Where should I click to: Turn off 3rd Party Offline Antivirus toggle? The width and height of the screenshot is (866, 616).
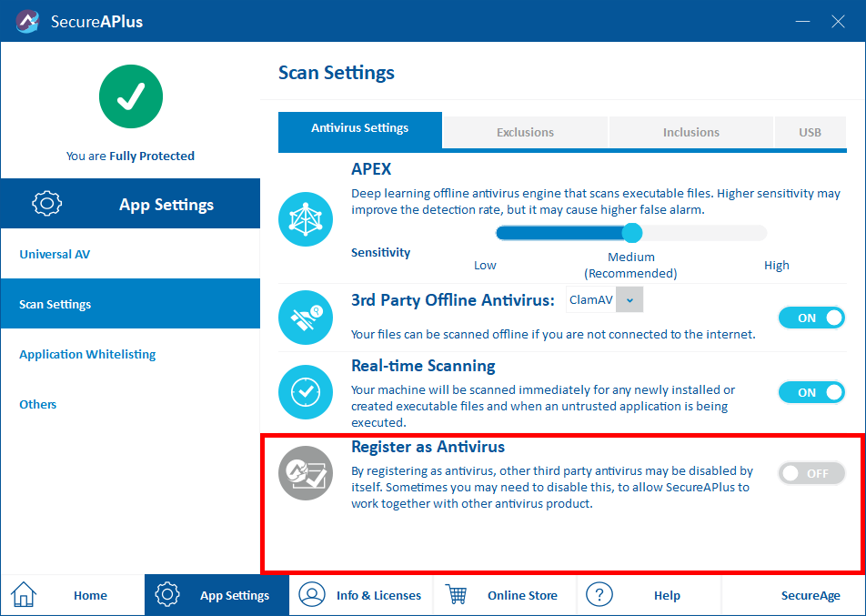coord(811,318)
